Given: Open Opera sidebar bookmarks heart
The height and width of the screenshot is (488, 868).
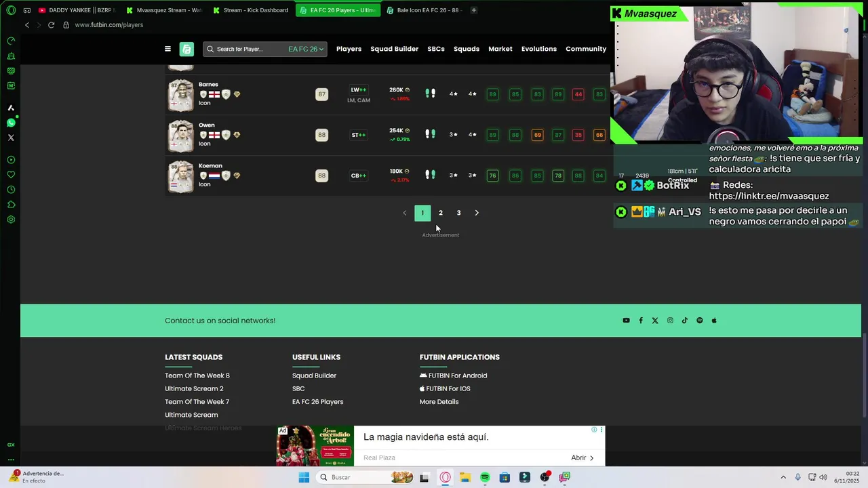Looking at the screenshot, I should 11,175.
